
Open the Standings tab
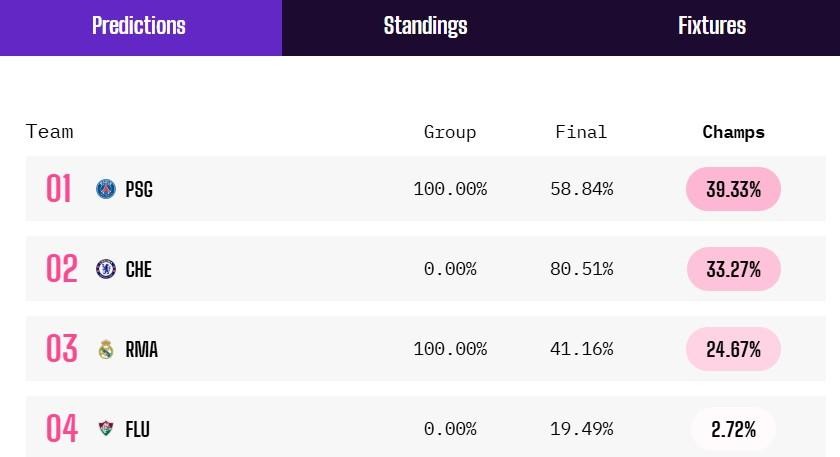pyautogui.click(x=425, y=27)
